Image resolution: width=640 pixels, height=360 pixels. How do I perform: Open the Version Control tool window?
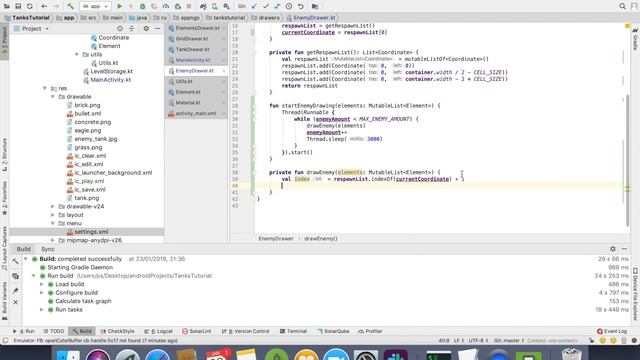click(x=246, y=331)
